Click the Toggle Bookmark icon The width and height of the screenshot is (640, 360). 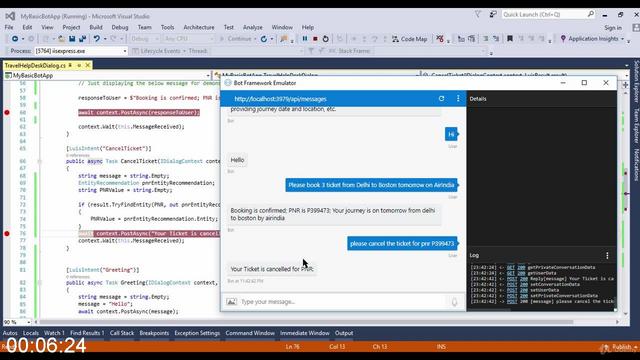tap(510, 39)
